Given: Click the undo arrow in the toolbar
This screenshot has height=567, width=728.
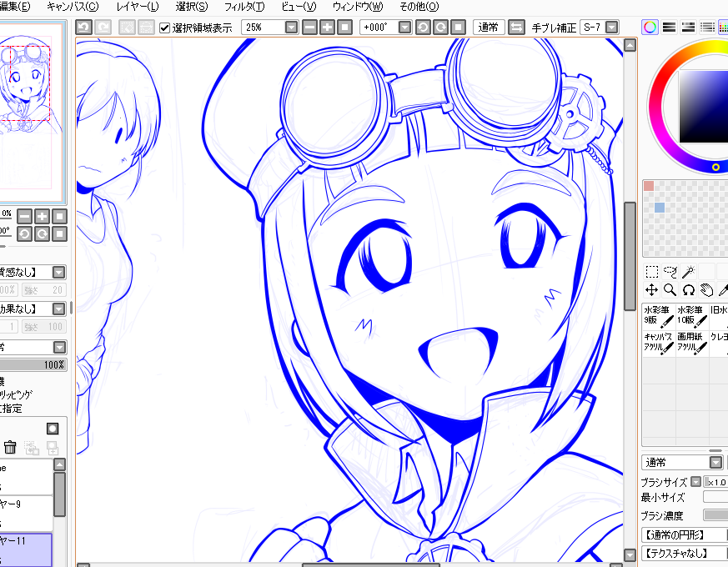Looking at the screenshot, I should (x=83, y=28).
